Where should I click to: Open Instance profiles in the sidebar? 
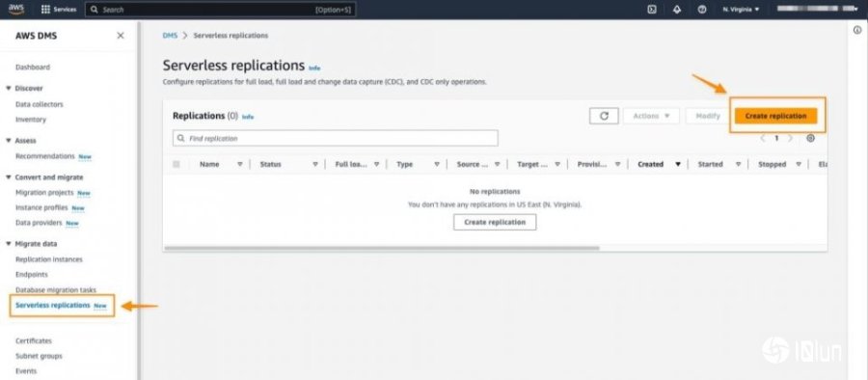[41, 207]
